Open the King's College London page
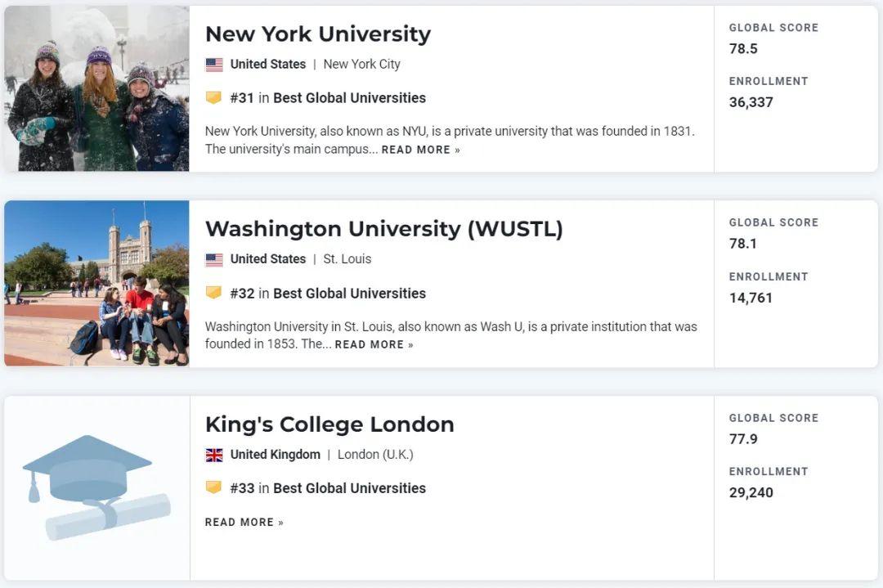Viewport: 883px width, 588px height. pyautogui.click(x=329, y=424)
